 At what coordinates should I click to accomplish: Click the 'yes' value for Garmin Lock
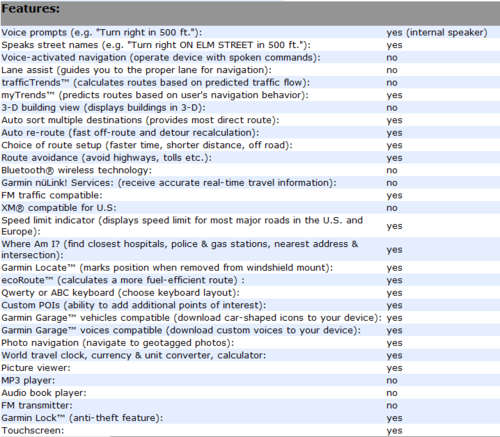click(394, 418)
